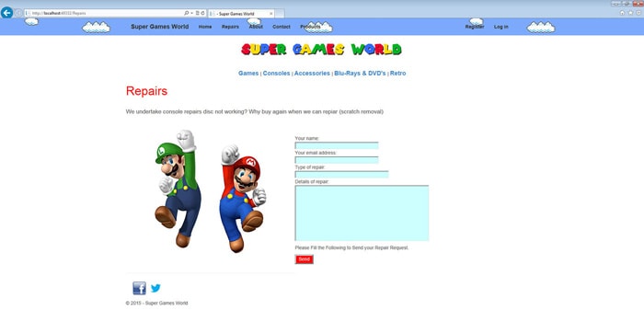The image size is (644, 333).
Task: Open the Consoles category link
Action: pyautogui.click(x=276, y=73)
